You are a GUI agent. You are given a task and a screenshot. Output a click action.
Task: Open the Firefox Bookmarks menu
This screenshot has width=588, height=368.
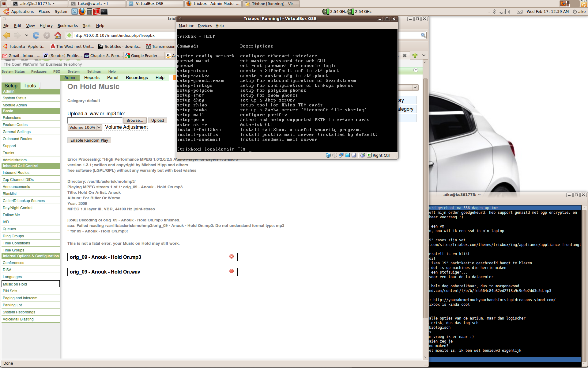67,26
